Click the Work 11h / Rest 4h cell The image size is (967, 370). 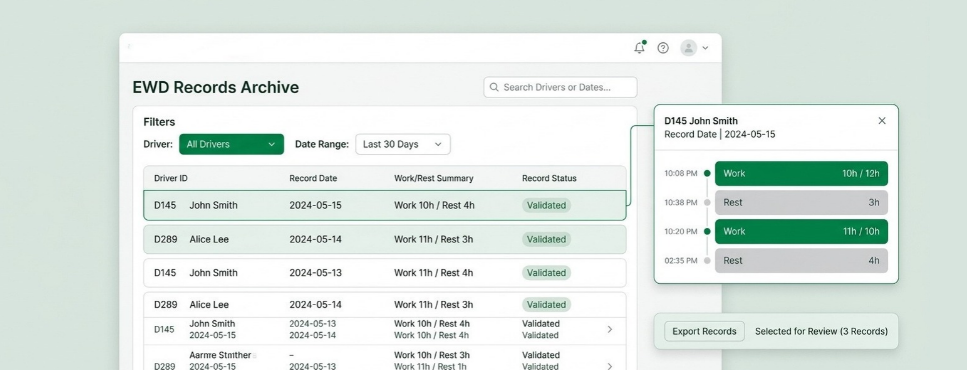(434, 273)
